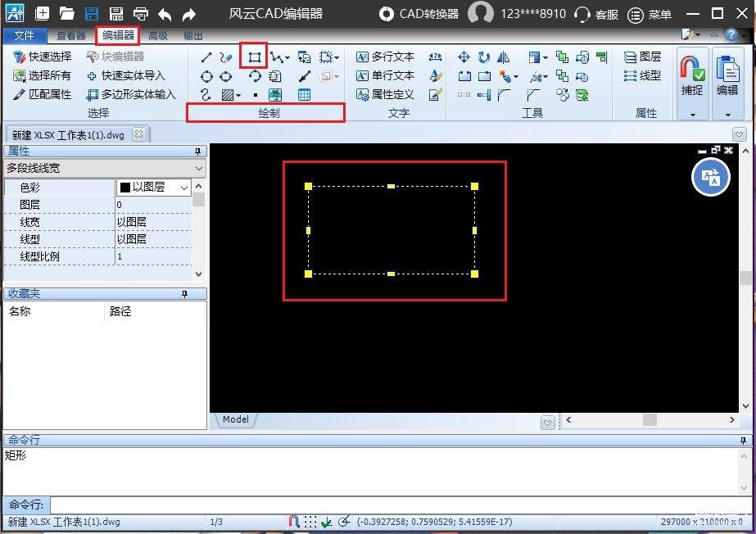
Task: Open the 色彩 color dropdown
Action: coord(184,188)
